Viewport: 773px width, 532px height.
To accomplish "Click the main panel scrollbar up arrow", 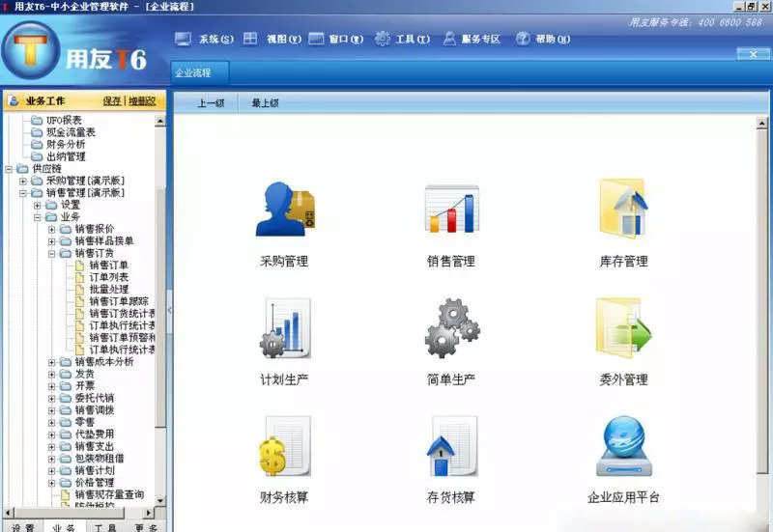I will [762, 123].
